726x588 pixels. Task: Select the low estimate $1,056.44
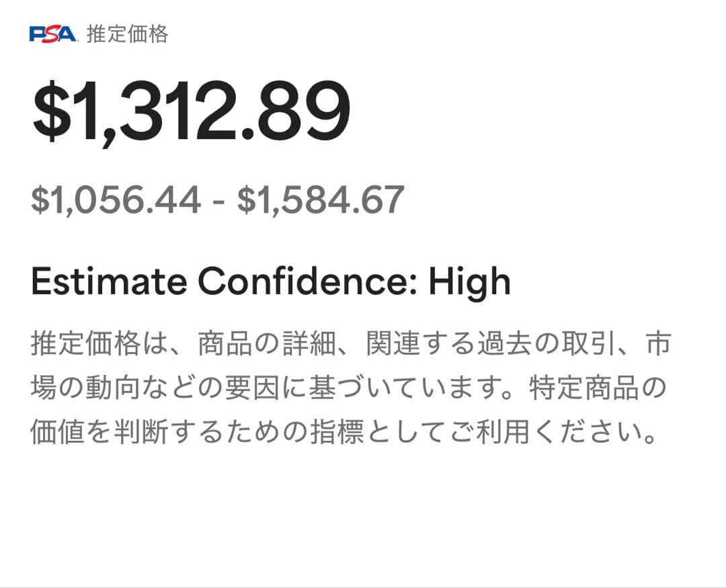click(116, 200)
